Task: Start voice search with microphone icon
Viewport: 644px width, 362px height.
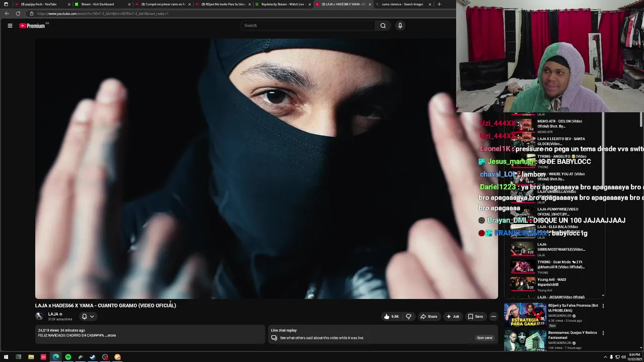Action: pyautogui.click(x=400, y=26)
